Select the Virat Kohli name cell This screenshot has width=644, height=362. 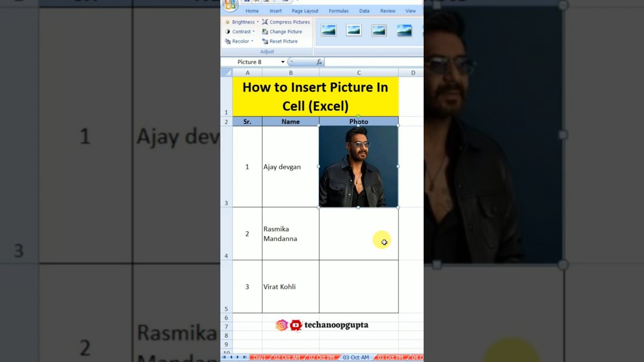coord(291,287)
